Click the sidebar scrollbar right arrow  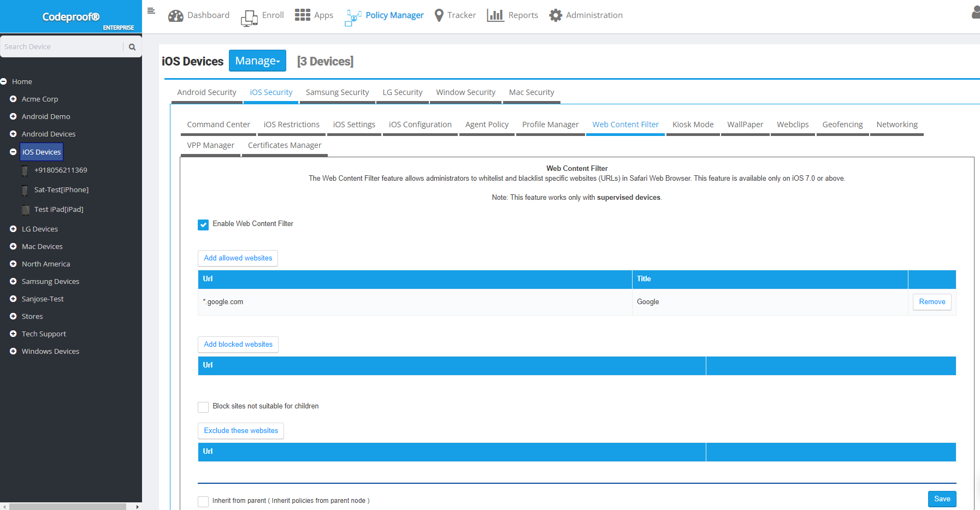(137, 507)
